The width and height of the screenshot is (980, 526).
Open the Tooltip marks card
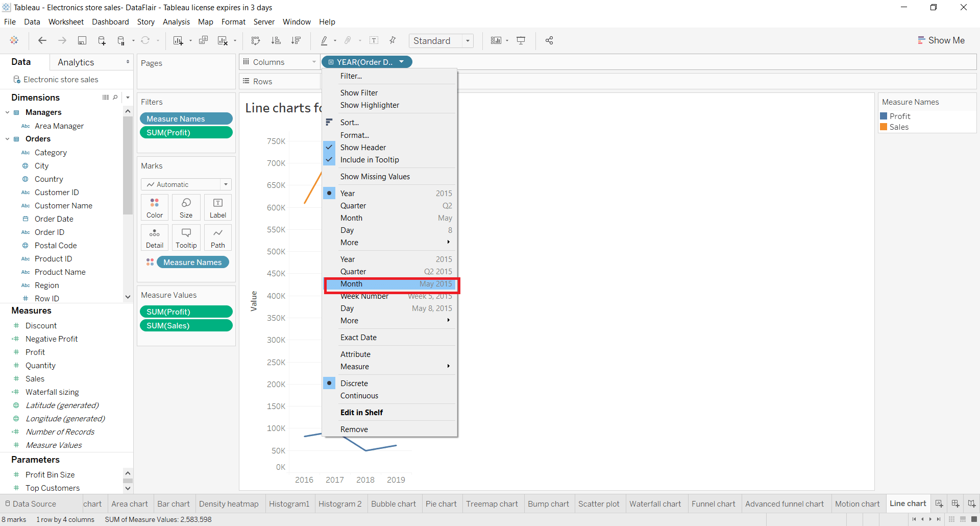(186, 237)
